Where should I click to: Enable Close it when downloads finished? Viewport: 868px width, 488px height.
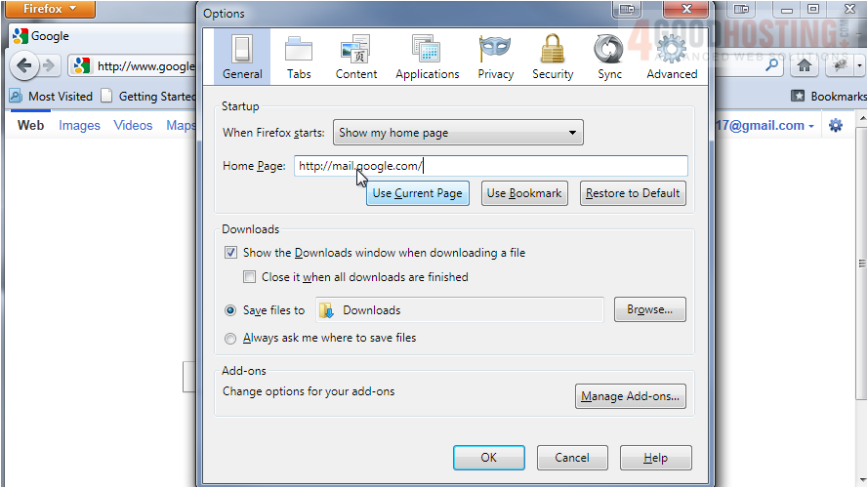tap(250, 277)
